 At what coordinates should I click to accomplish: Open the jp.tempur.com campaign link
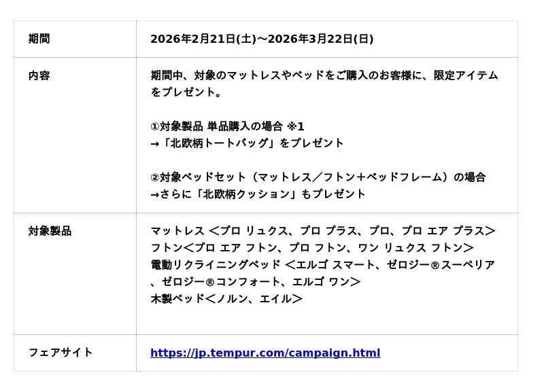tap(265, 353)
